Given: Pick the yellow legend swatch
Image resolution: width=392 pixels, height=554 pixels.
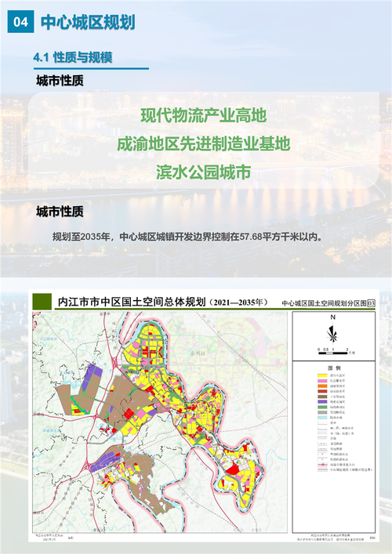Looking at the screenshot, I should pyautogui.click(x=322, y=376).
